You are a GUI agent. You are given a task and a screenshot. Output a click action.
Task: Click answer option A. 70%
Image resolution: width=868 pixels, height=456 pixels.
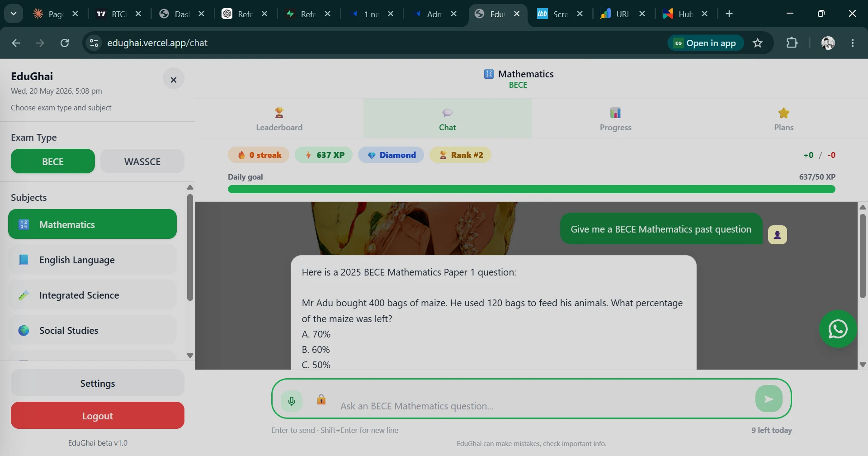pyautogui.click(x=316, y=334)
